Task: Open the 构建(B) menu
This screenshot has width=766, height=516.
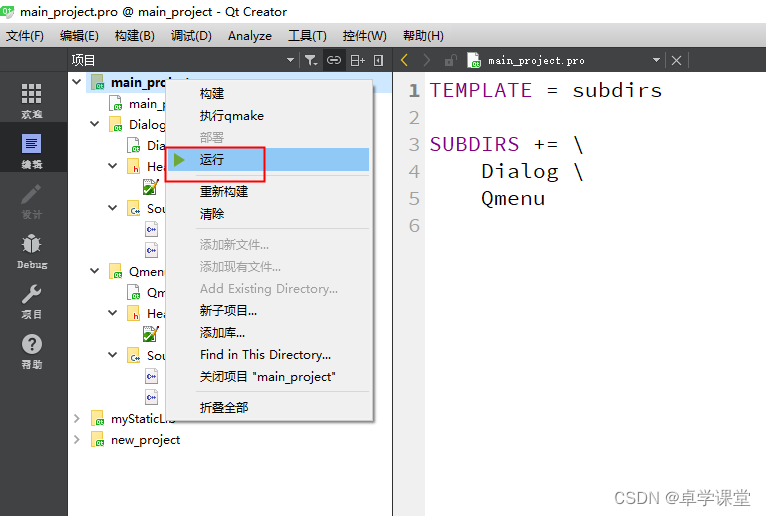Action: [135, 36]
